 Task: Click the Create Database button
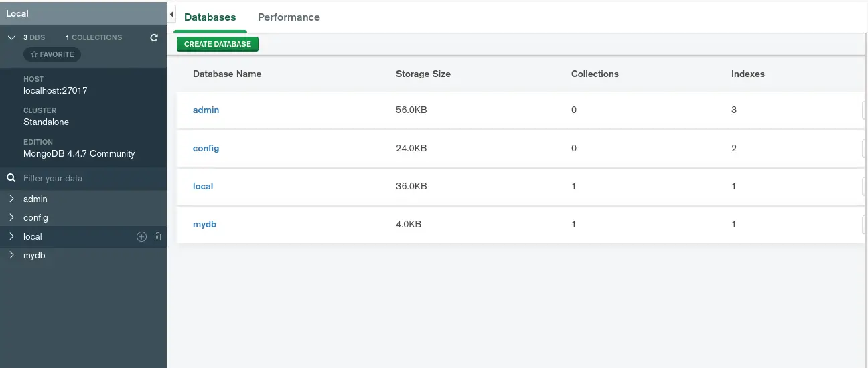[218, 44]
